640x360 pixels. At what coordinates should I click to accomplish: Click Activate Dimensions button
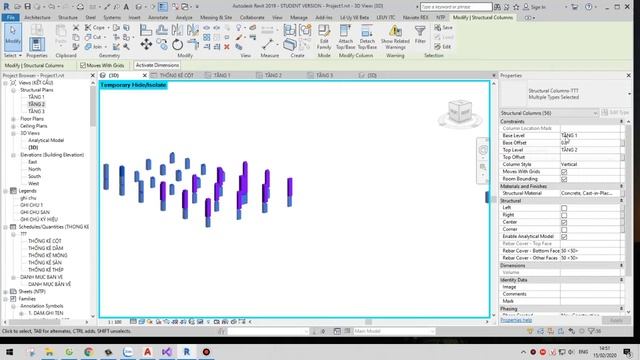[x=157, y=65]
